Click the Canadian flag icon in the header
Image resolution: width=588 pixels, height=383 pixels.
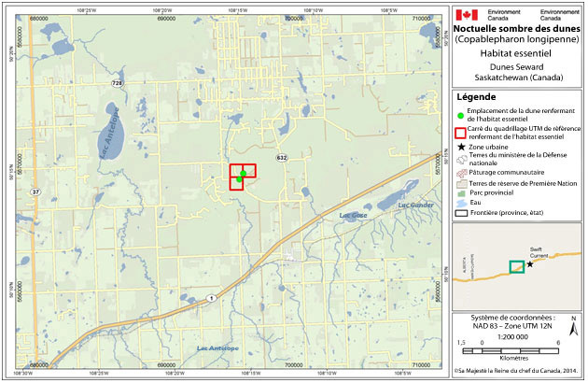[467, 15]
